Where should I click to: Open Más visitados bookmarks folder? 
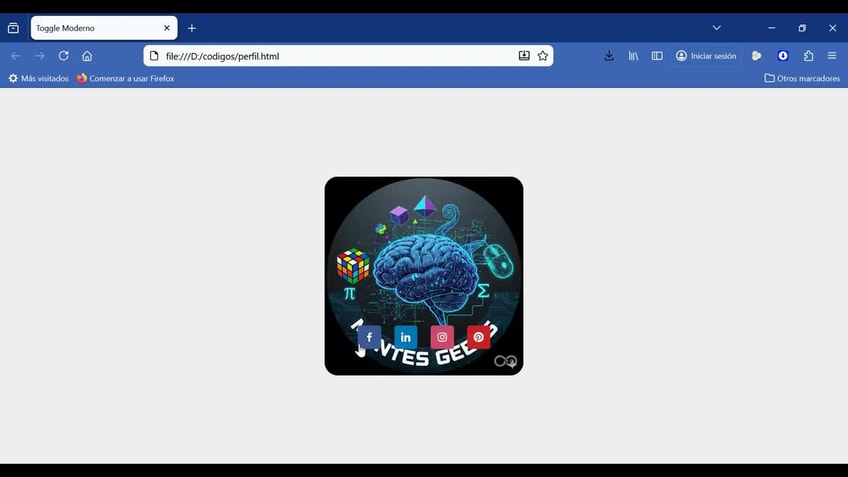[38, 78]
